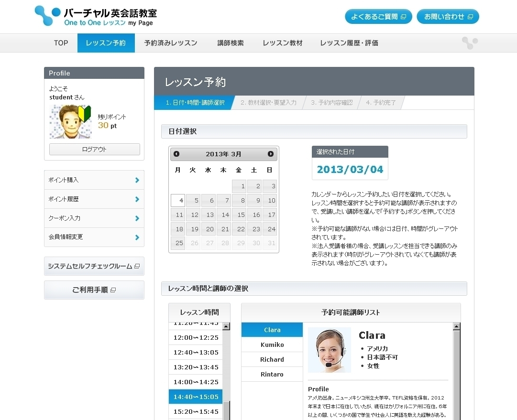The width and height of the screenshot is (517, 420).
Task: Click the バーチャル英会話教室 site logo
Action: [x=96, y=16]
